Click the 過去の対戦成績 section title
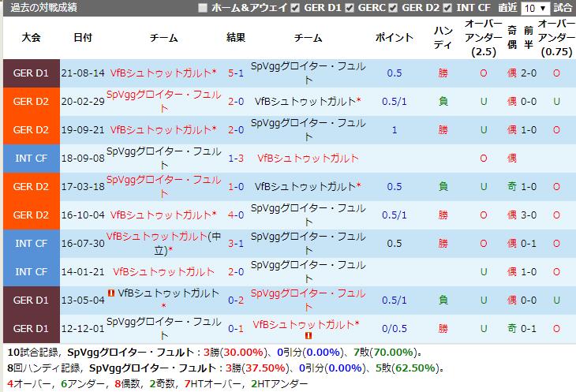The image size is (576, 392). click(43, 7)
